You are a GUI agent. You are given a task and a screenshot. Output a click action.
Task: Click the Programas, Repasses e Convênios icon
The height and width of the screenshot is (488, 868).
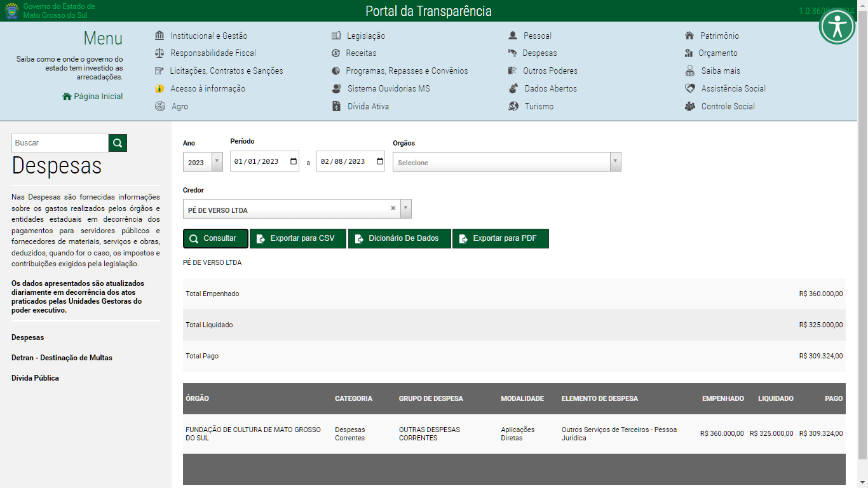(x=337, y=71)
